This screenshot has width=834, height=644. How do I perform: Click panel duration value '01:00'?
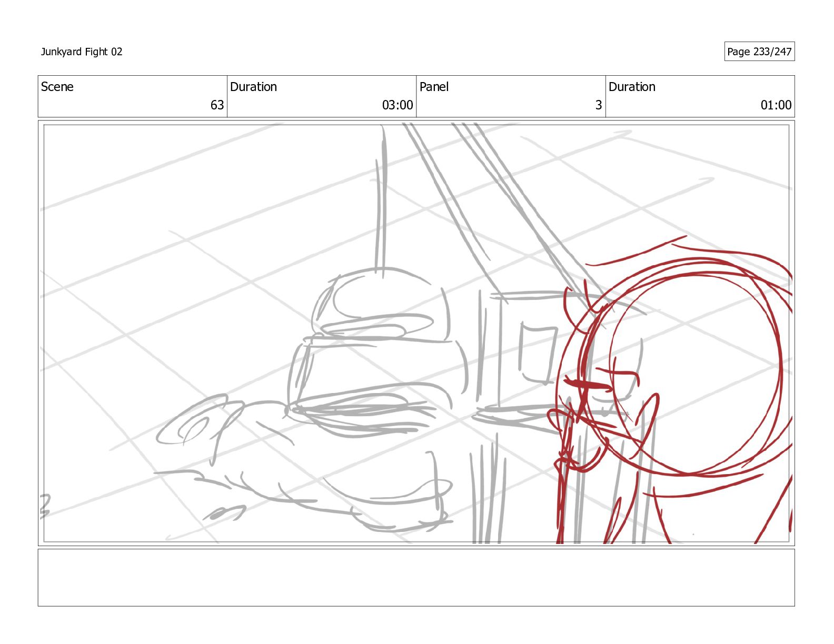tap(776, 105)
